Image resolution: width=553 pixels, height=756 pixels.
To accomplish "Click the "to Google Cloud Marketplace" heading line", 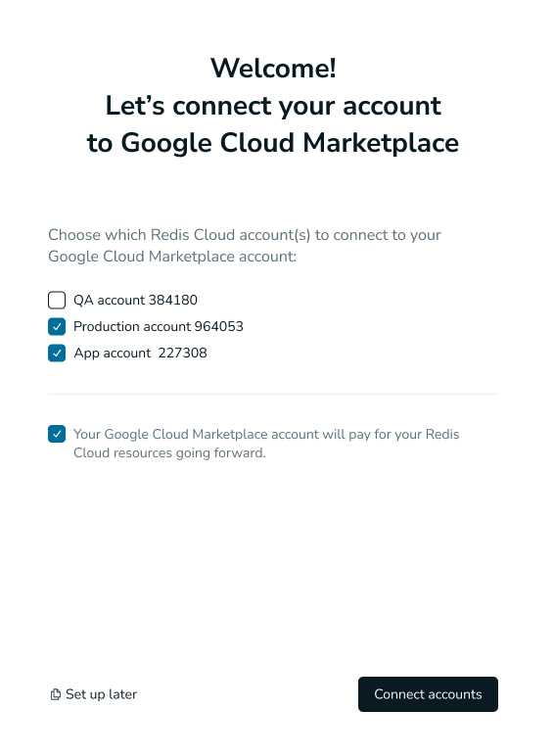I will coord(273,143).
